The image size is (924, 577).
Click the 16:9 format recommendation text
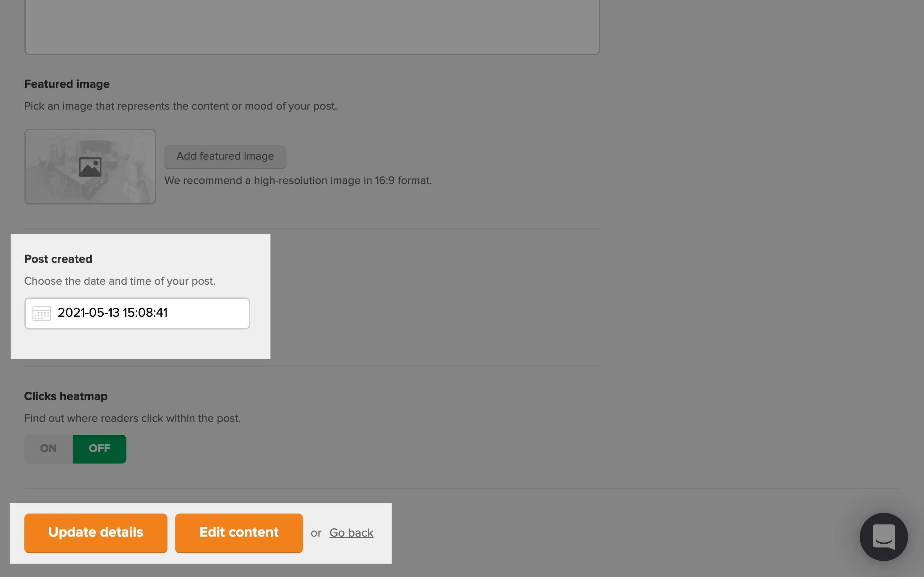pos(298,180)
